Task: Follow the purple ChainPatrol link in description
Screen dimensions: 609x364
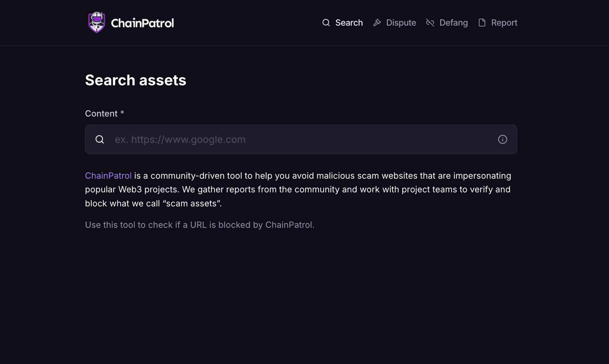Action: (108, 176)
